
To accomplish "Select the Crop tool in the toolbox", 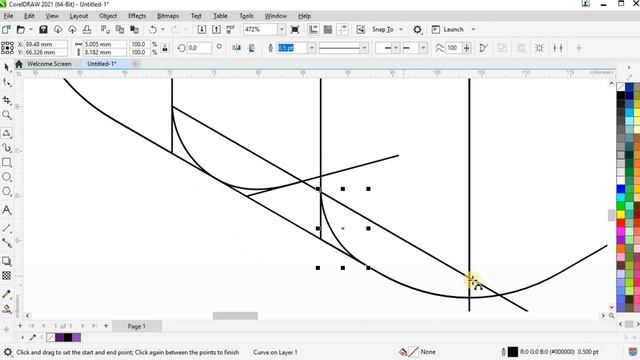I will pos(7,100).
